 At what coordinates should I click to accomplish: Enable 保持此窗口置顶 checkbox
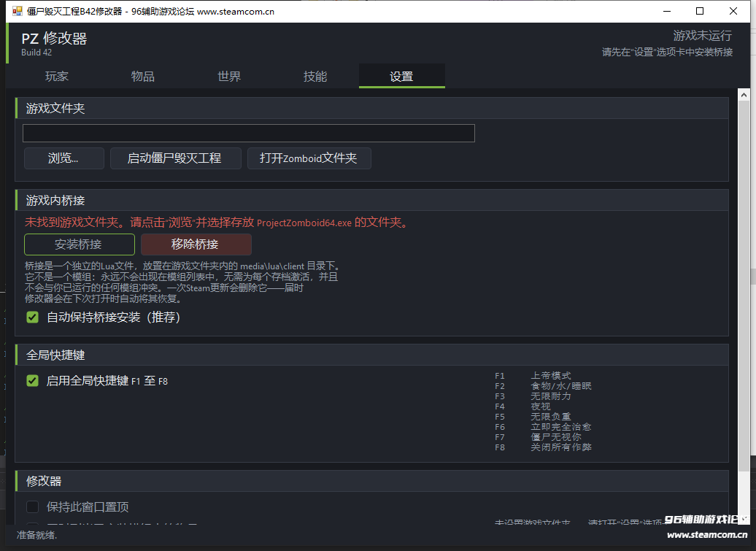pos(32,506)
